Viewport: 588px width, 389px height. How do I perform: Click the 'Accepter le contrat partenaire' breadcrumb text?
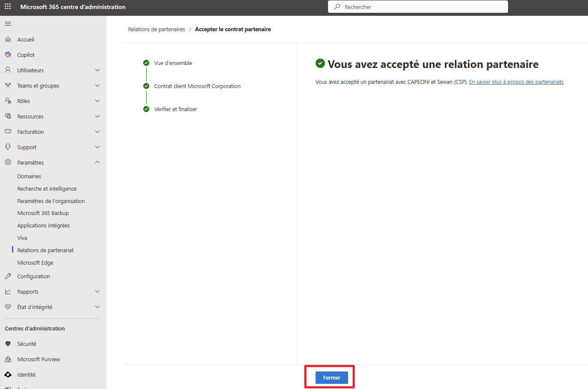[233, 29]
